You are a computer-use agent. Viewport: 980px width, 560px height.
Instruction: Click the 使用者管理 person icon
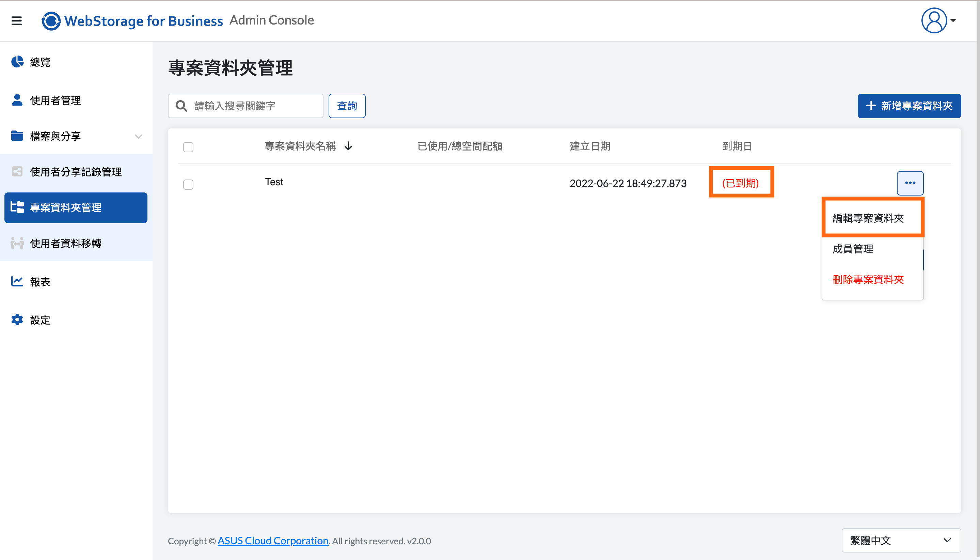[x=17, y=100]
